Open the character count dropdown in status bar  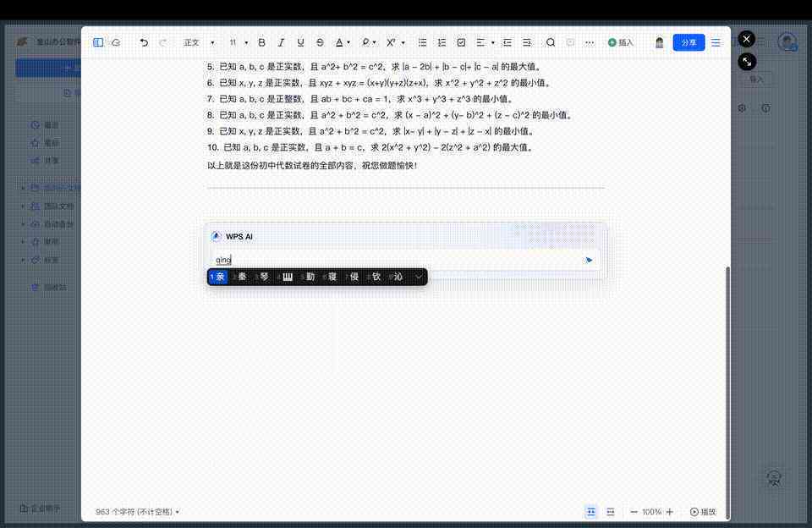[137, 511]
